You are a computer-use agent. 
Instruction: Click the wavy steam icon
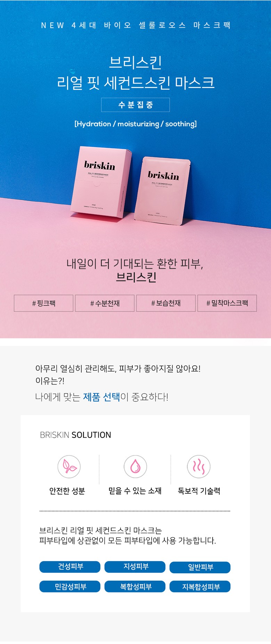[x=199, y=466]
